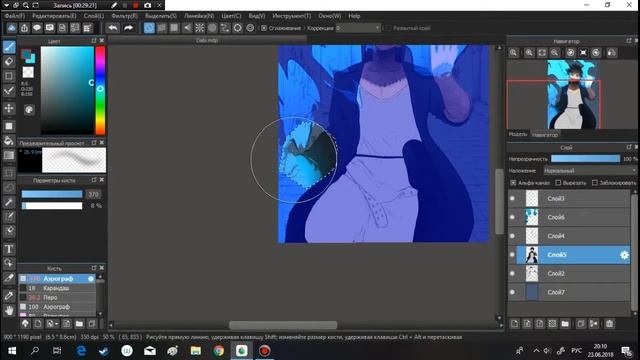This screenshot has width=640, height=360.
Task: Adjust the layer Непрозрачность opacity slider
Action: tap(585, 158)
